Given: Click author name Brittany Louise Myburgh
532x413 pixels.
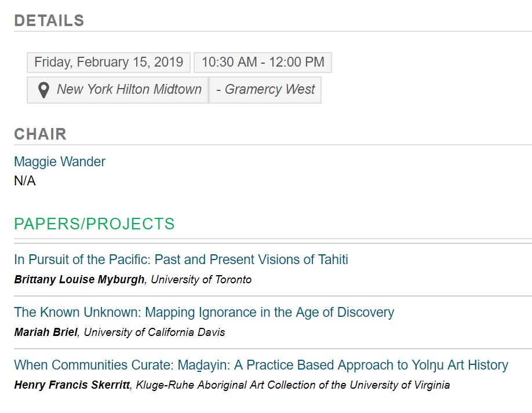Looking at the screenshot, I should pyautogui.click(x=79, y=280).
